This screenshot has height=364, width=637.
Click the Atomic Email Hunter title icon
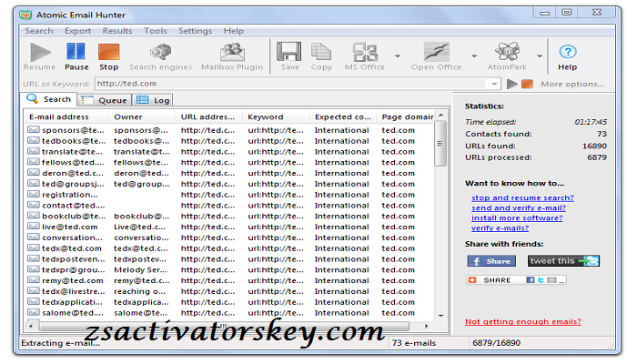pyautogui.click(x=25, y=15)
